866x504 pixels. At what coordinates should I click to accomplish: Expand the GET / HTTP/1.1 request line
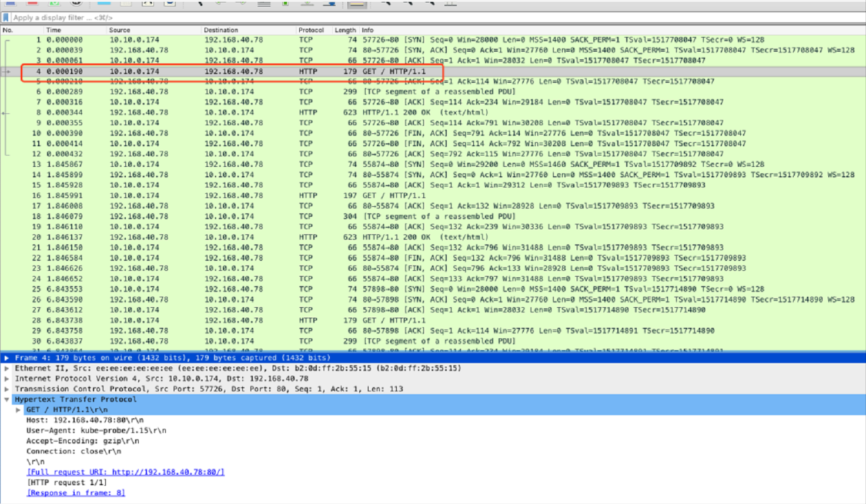pos(18,410)
